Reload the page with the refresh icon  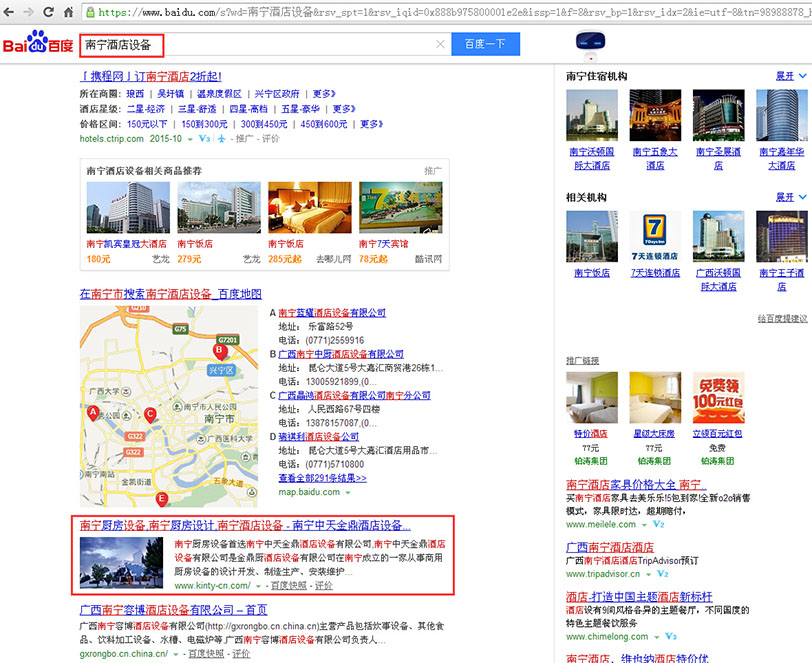[48, 11]
